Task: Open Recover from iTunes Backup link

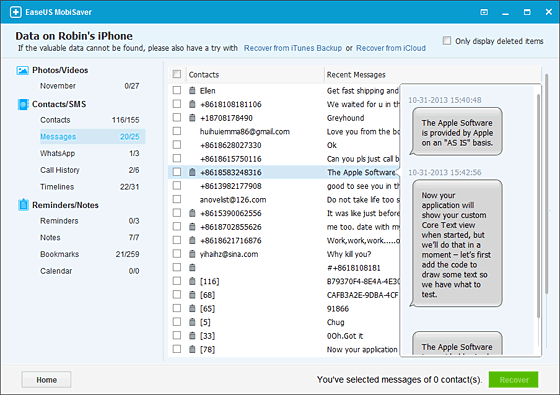Action: coord(293,48)
